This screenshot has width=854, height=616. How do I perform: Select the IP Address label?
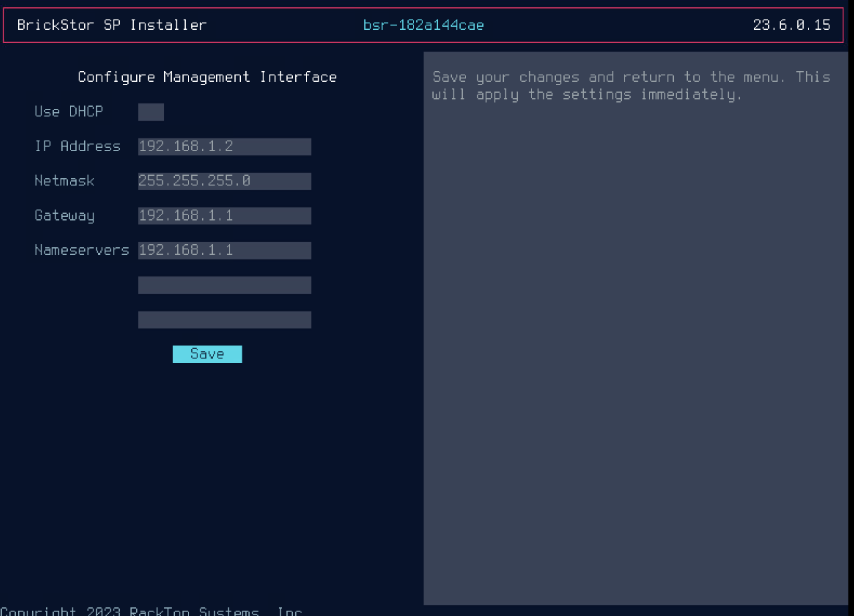(x=77, y=147)
